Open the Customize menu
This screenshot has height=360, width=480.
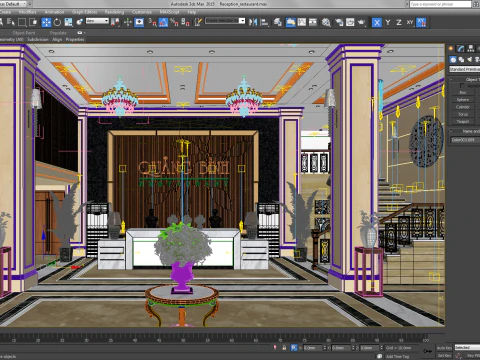142,12
